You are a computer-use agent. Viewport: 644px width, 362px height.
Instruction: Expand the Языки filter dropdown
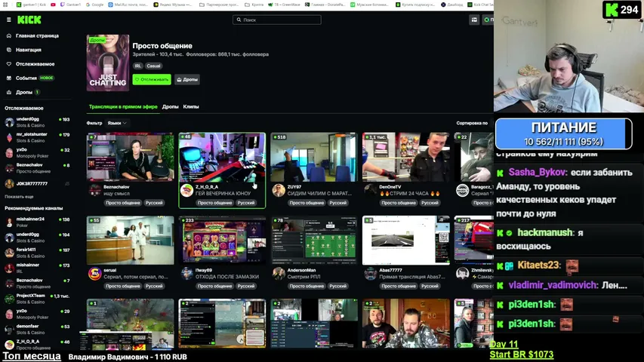(x=116, y=123)
